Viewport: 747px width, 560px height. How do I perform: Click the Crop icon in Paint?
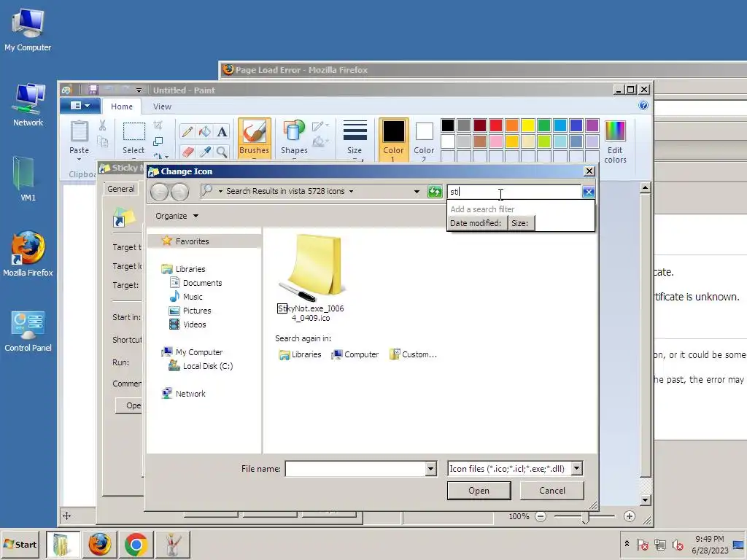158,125
